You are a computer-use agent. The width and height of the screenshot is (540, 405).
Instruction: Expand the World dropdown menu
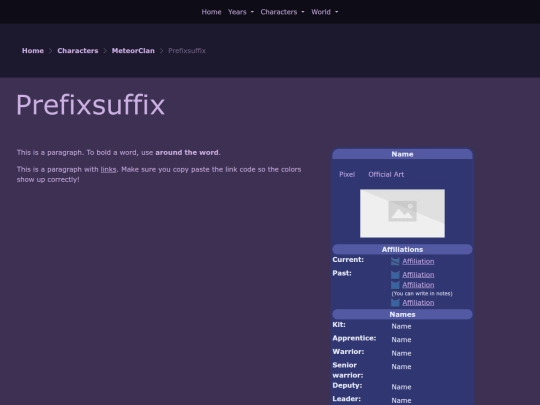(x=324, y=12)
